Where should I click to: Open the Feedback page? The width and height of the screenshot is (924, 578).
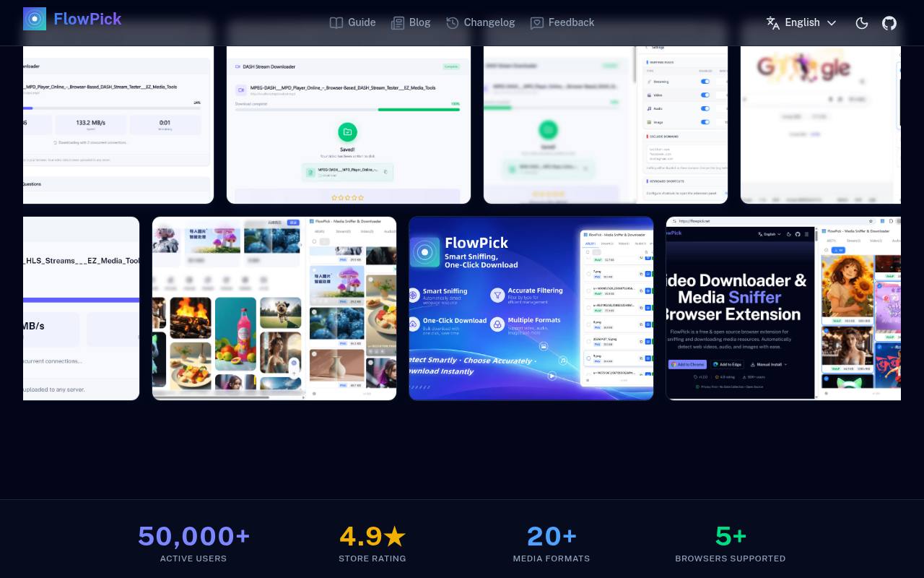point(562,22)
